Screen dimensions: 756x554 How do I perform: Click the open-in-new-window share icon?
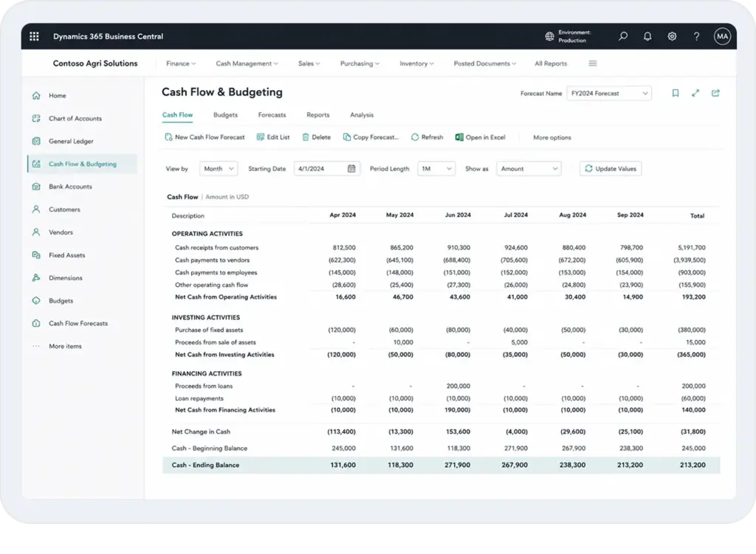point(715,93)
